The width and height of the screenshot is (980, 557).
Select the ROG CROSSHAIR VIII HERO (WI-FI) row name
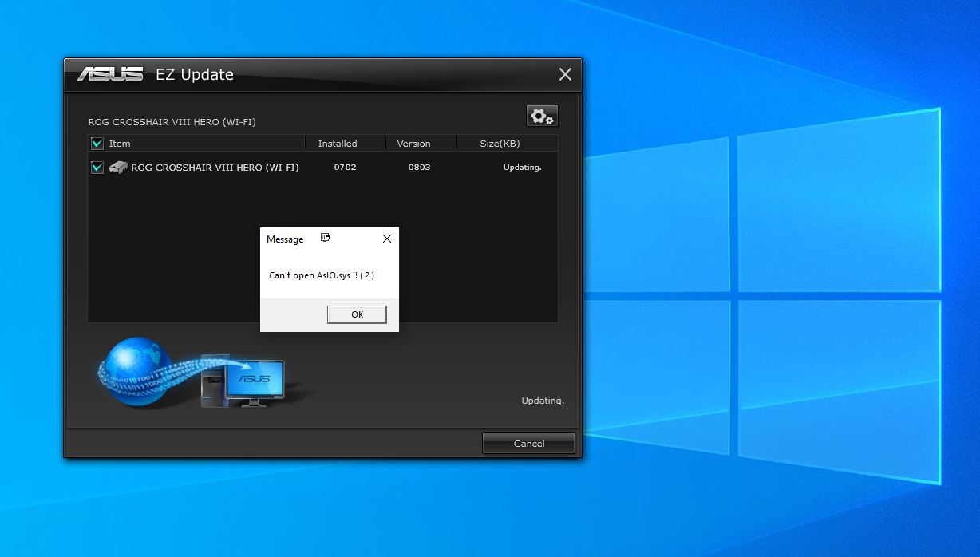click(215, 168)
